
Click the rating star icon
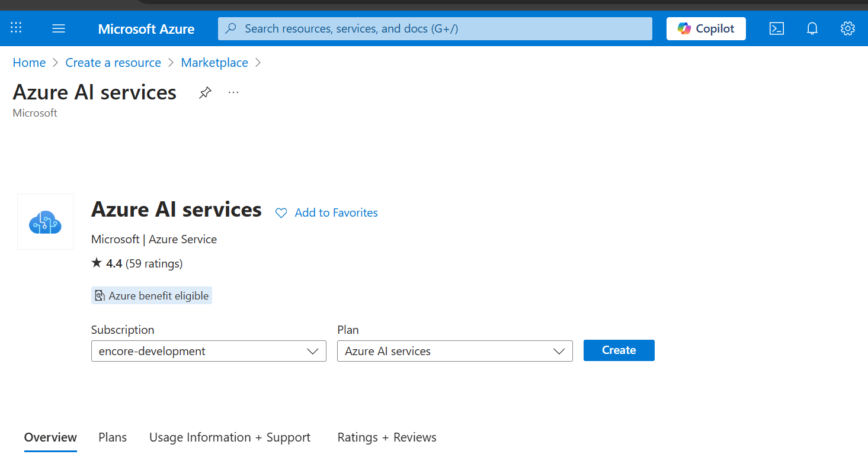tap(97, 263)
